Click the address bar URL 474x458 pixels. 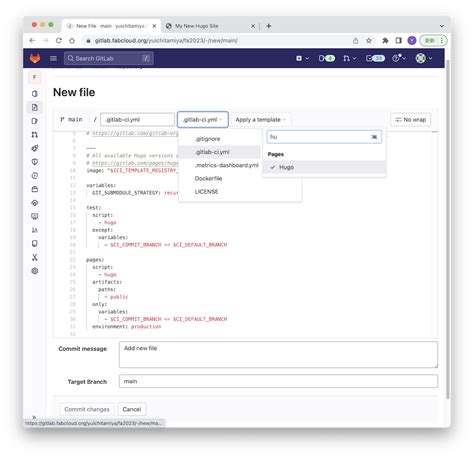tap(166, 41)
